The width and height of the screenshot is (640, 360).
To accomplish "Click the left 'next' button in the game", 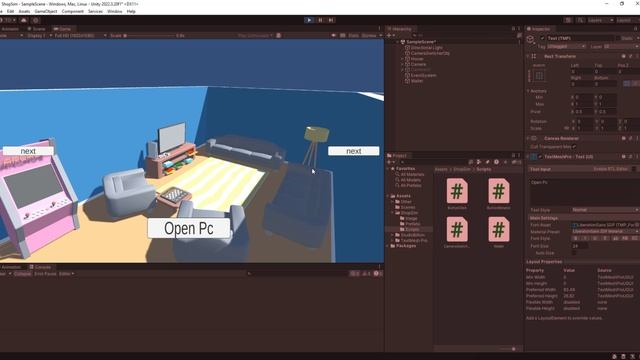I will tap(28, 151).
